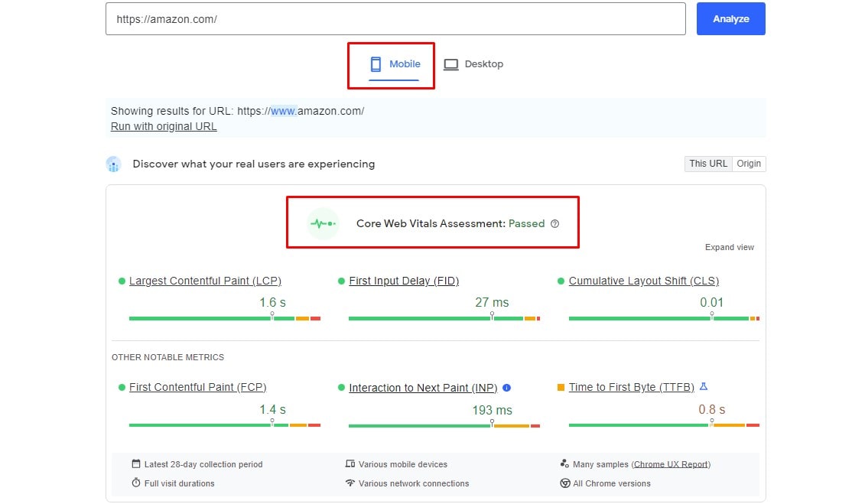Viewport: 865px width, 504px height.
Task: Click the desktop laptop icon
Action: [450, 64]
